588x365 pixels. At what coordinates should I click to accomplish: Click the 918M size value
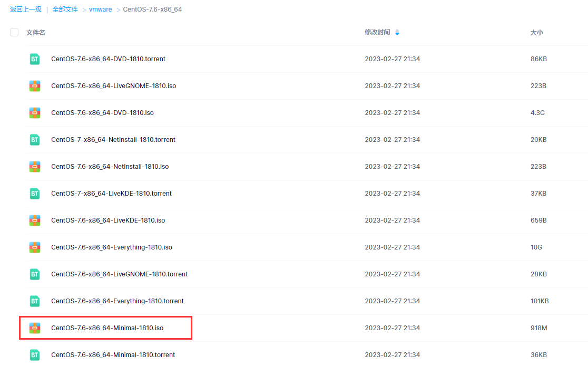tap(539, 328)
